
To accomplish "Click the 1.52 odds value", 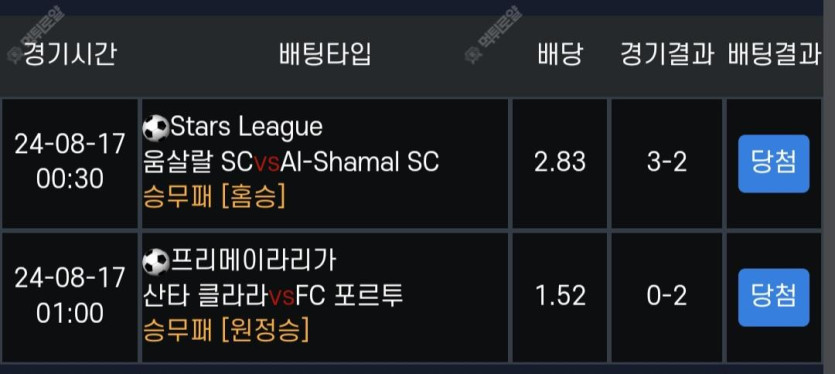I will coord(560,296).
